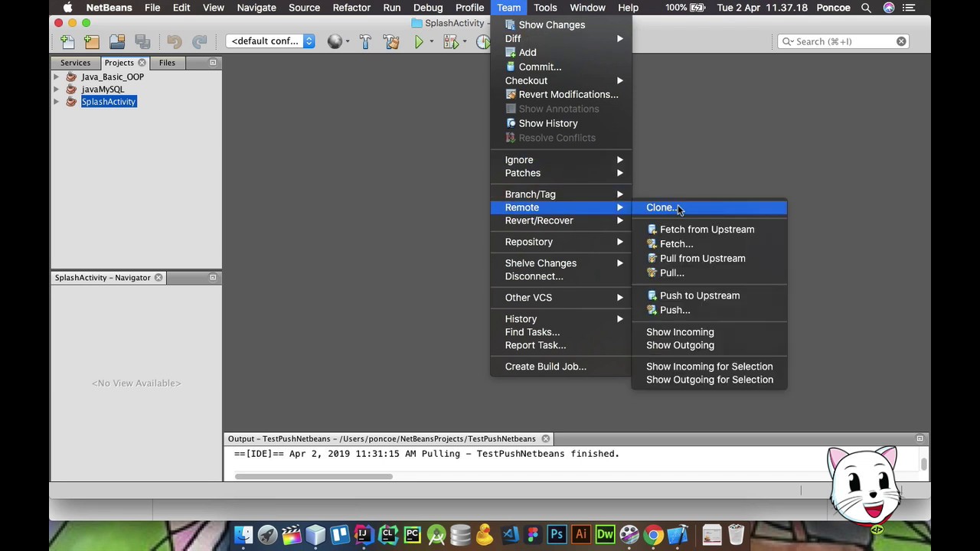This screenshot has height=551, width=980.
Task: Choose Fetch from Upstream
Action: (709, 230)
